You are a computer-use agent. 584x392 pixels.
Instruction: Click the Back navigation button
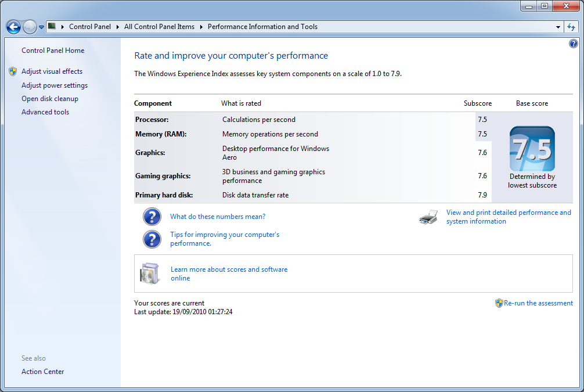coord(13,27)
